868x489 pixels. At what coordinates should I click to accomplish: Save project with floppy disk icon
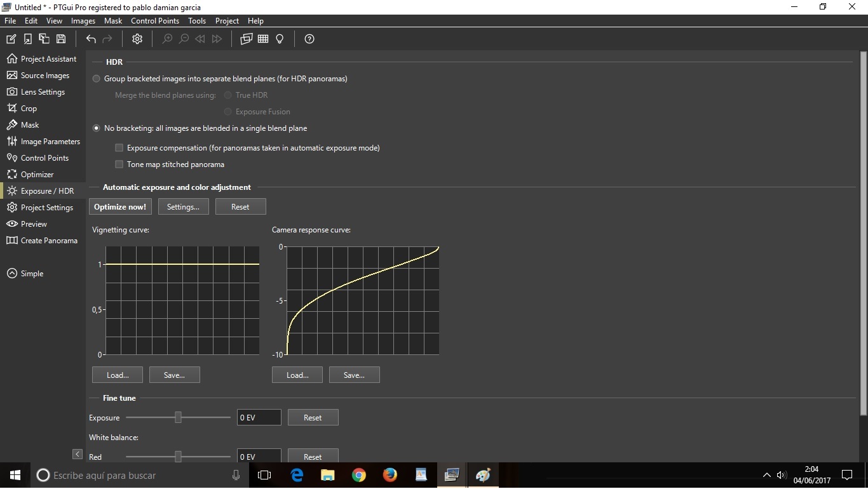61,39
